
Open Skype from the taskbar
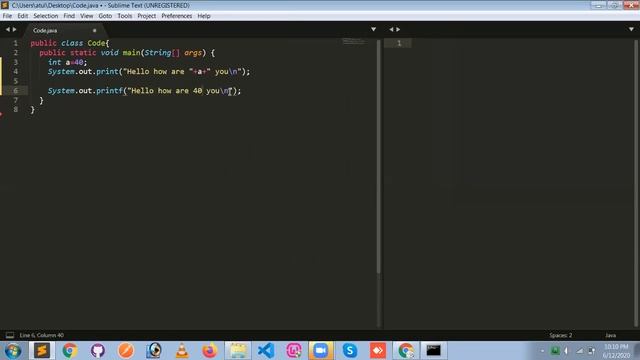[x=350, y=351]
